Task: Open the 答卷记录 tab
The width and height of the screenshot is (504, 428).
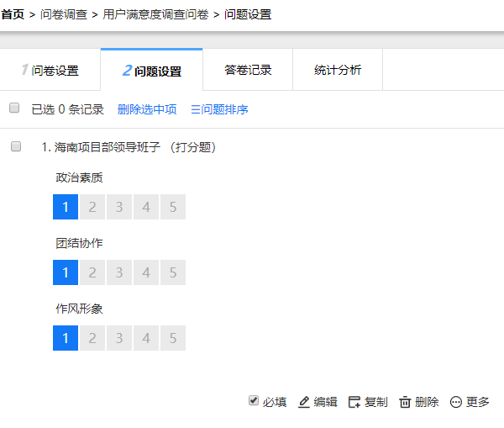Action: (248, 70)
